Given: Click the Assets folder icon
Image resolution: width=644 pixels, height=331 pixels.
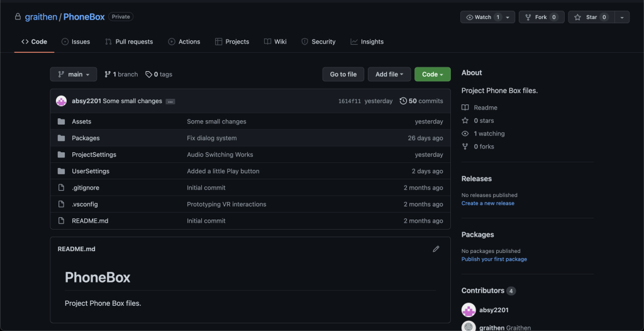Looking at the screenshot, I should [61, 121].
